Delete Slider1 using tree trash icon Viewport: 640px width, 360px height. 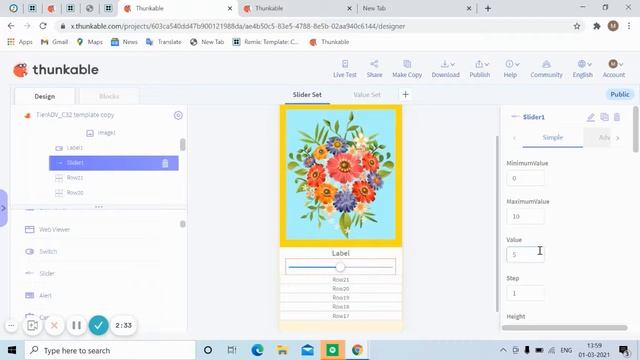click(x=165, y=163)
